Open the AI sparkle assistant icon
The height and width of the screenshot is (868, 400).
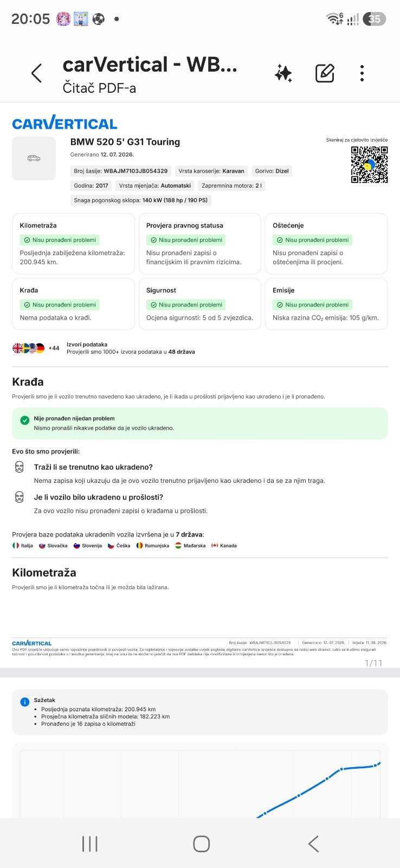tap(283, 73)
